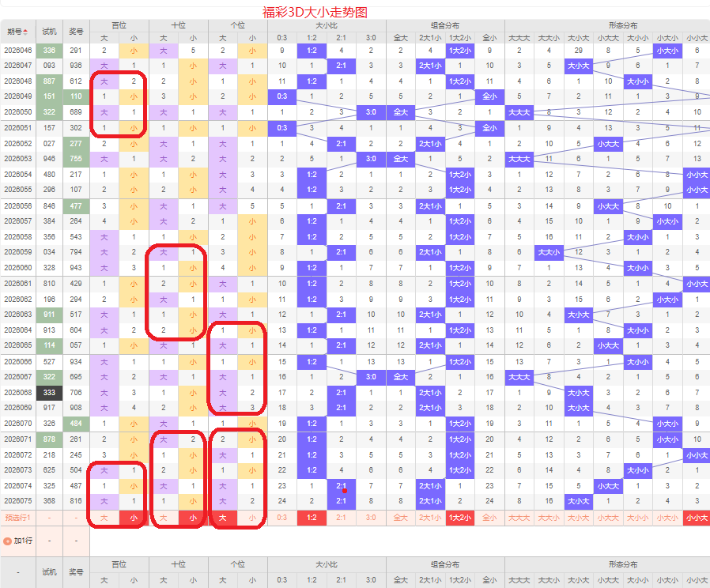Screen dimensions: 710x588
Task: Select 全小 in the 预选行1 row
Action: pyautogui.click(x=489, y=518)
